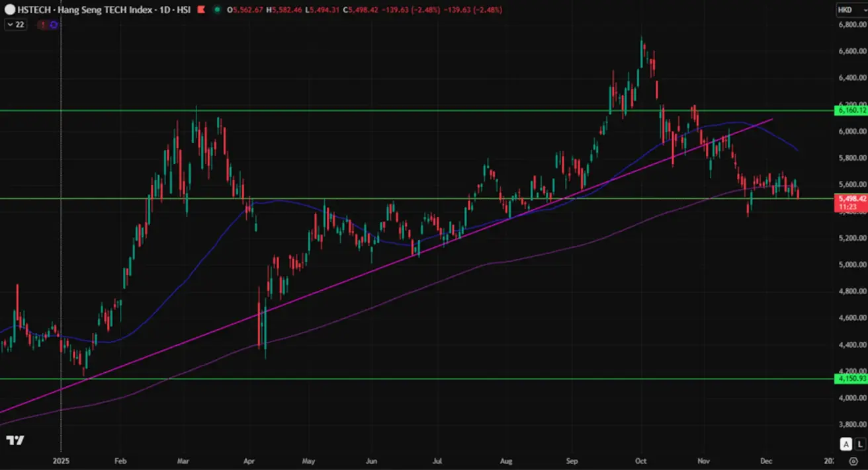Select the 4,150.93 green price label
The image size is (868, 470).
point(851,379)
